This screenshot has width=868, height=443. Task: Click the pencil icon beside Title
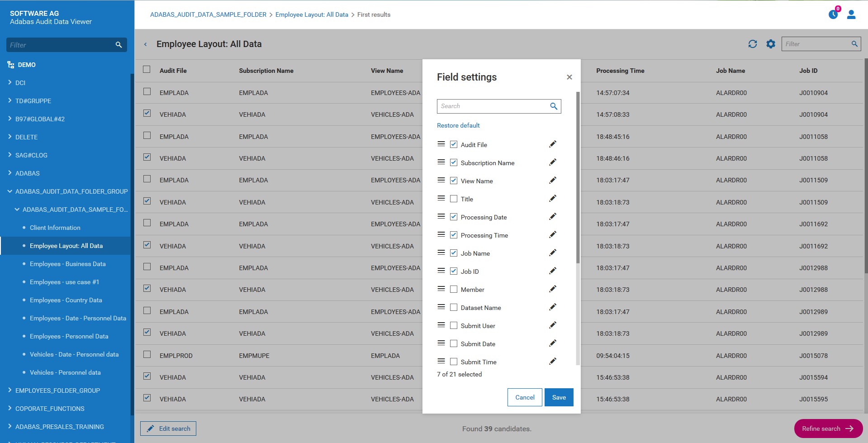click(x=553, y=199)
